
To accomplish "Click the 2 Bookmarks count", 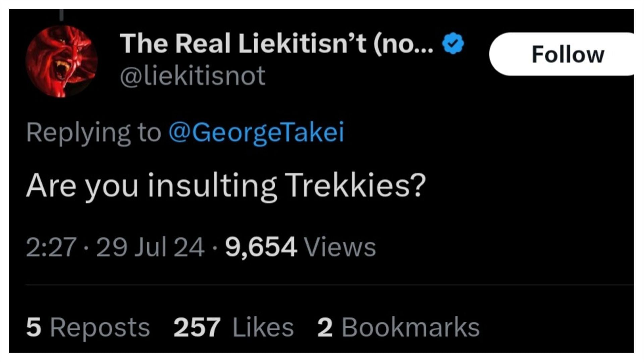I will pos(398,327).
